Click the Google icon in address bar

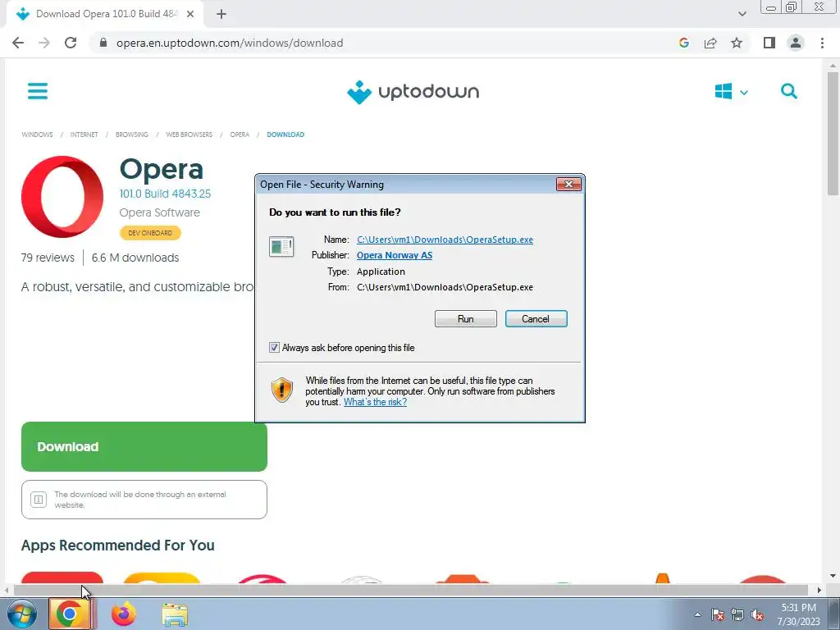[683, 43]
